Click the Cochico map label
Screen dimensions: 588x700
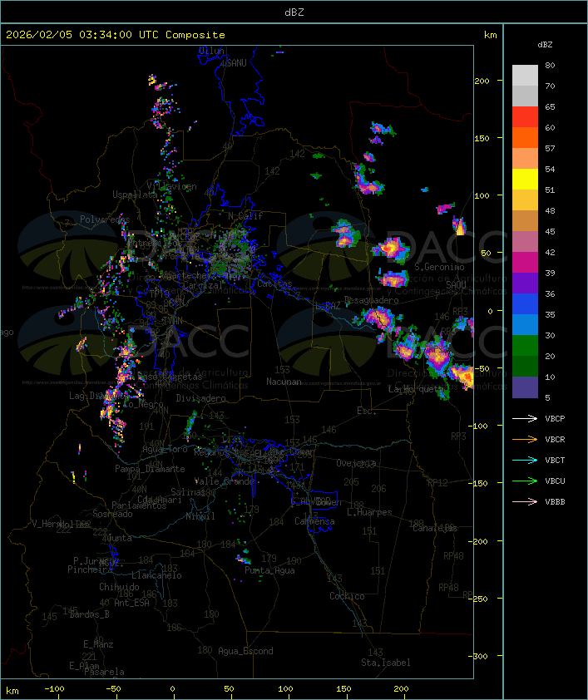tap(347, 596)
